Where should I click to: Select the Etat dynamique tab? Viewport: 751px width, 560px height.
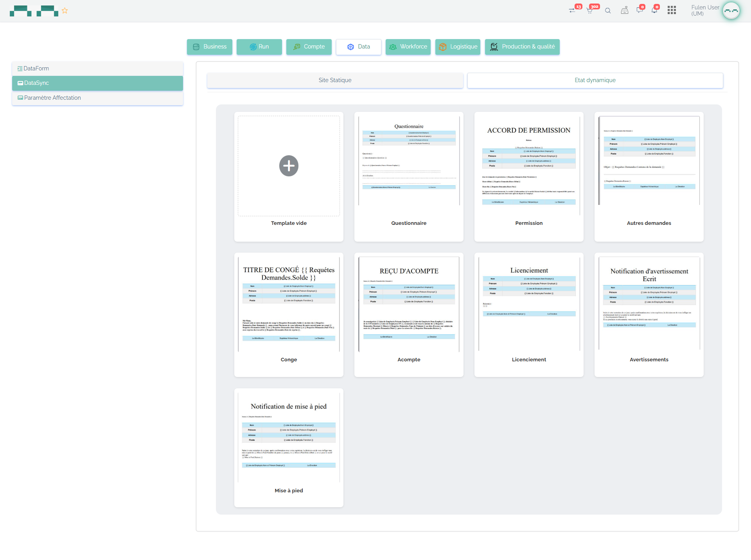click(x=595, y=80)
